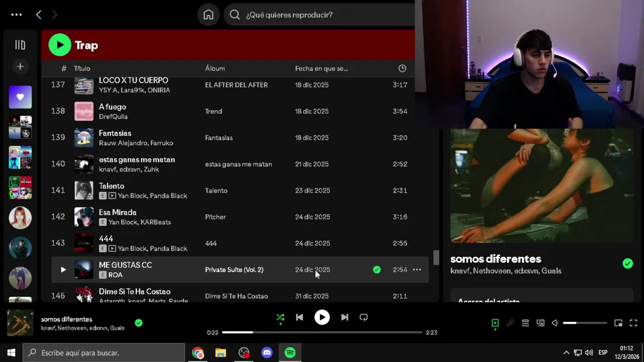The width and height of the screenshot is (644, 362).
Task: Sort by the Título column header
Action: coord(82,68)
